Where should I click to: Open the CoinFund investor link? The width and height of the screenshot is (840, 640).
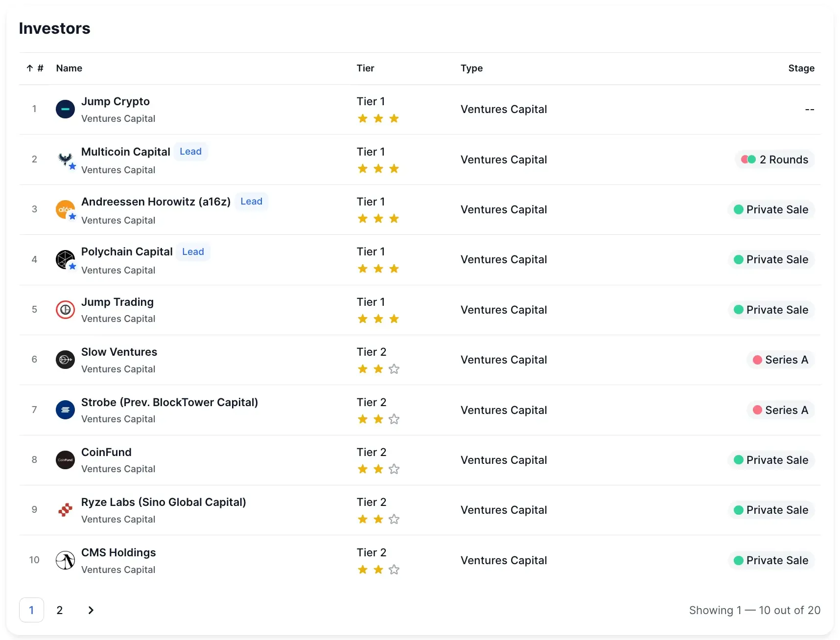[106, 452]
